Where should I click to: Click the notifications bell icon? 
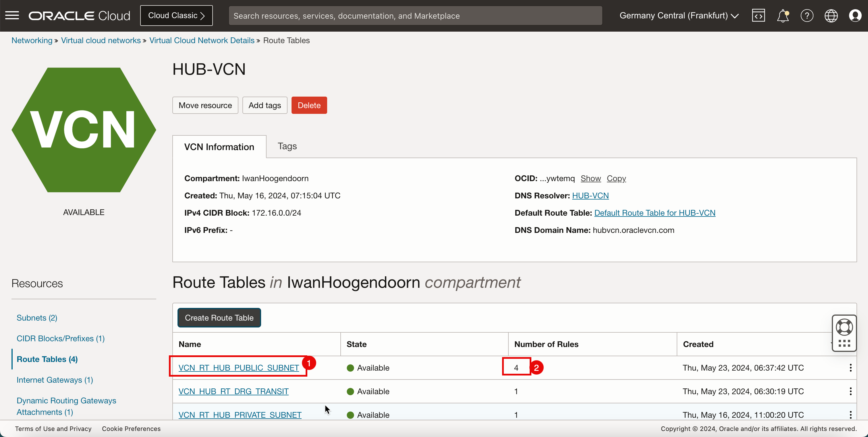click(783, 16)
